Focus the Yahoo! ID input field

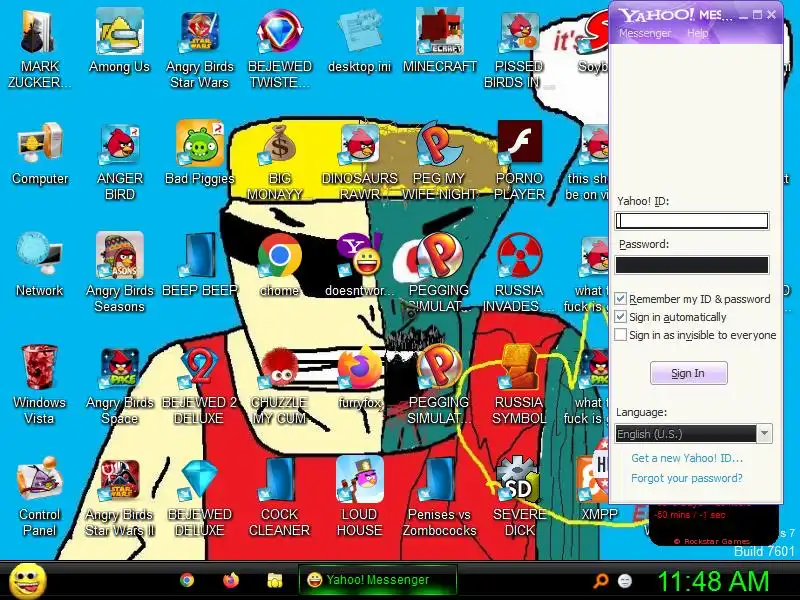click(692, 221)
